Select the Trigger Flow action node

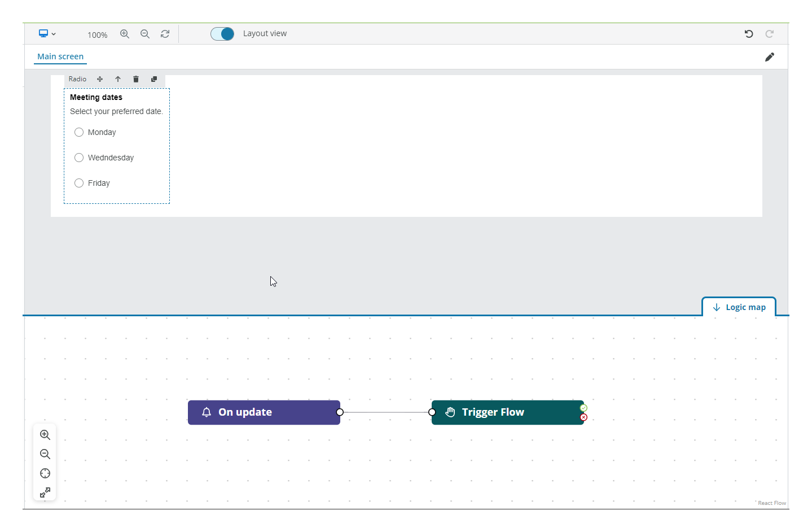[507, 412]
